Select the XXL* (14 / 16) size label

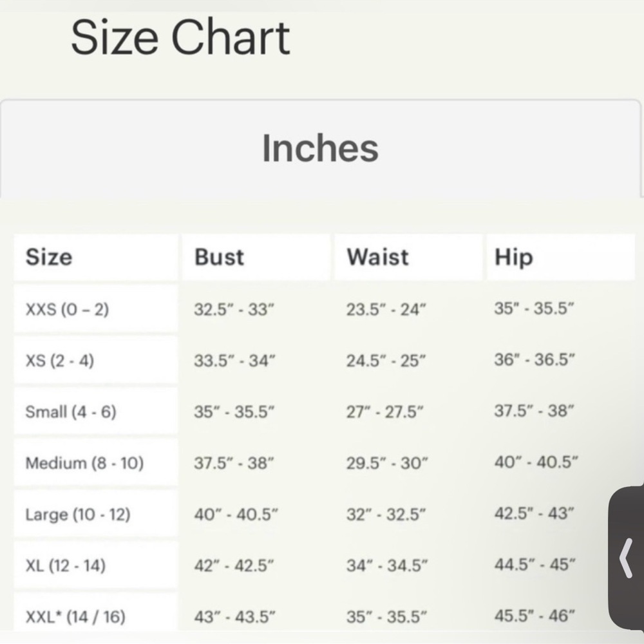coord(75,617)
